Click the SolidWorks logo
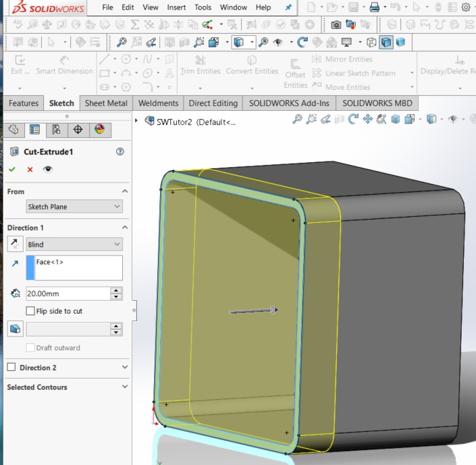This screenshot has width=476, height=465. point(48,7)
